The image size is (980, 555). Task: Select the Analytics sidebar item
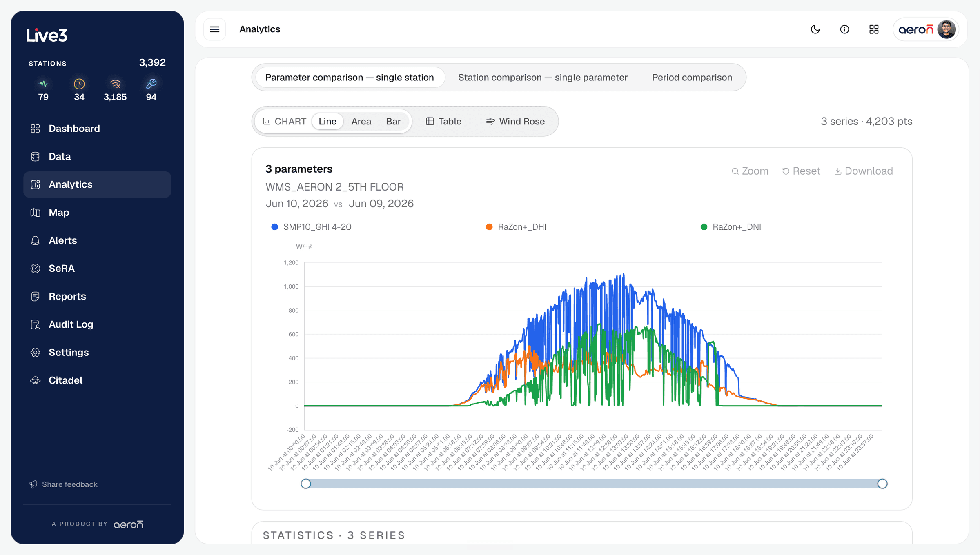tap(97, 184)
